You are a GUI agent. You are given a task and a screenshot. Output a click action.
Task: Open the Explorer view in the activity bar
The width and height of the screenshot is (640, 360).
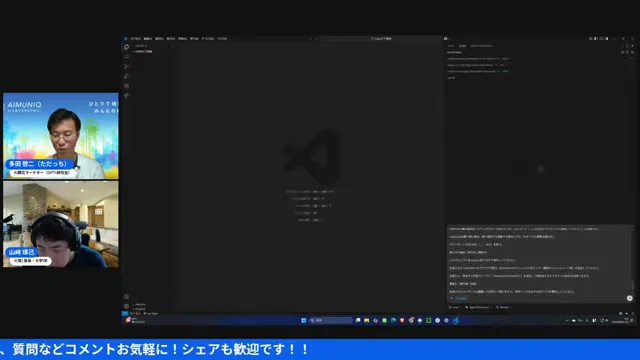pyautogui.click(x=127, y=47)
